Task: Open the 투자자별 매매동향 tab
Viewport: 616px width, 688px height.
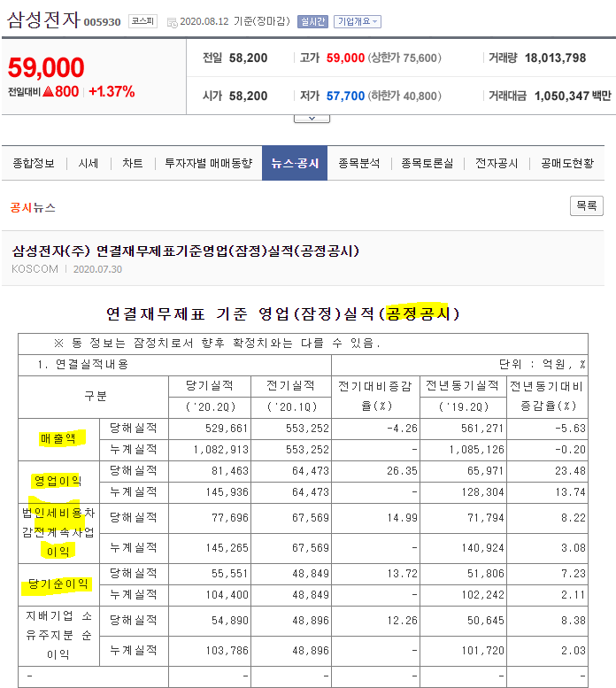Action: point(209,163)
